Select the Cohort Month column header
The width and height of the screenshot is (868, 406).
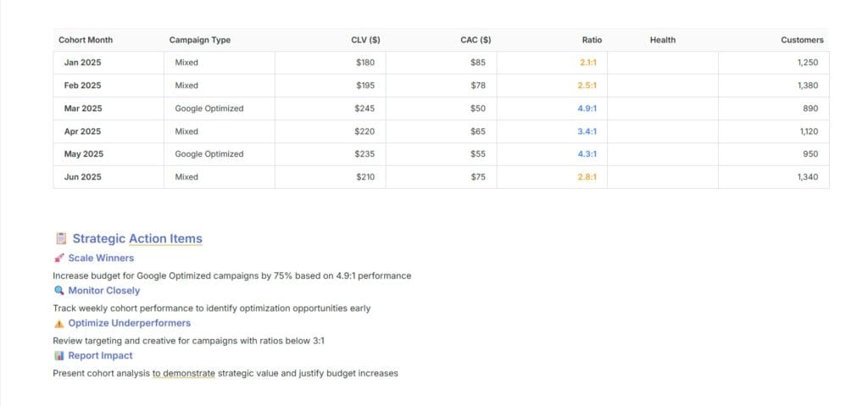[86, 40]
